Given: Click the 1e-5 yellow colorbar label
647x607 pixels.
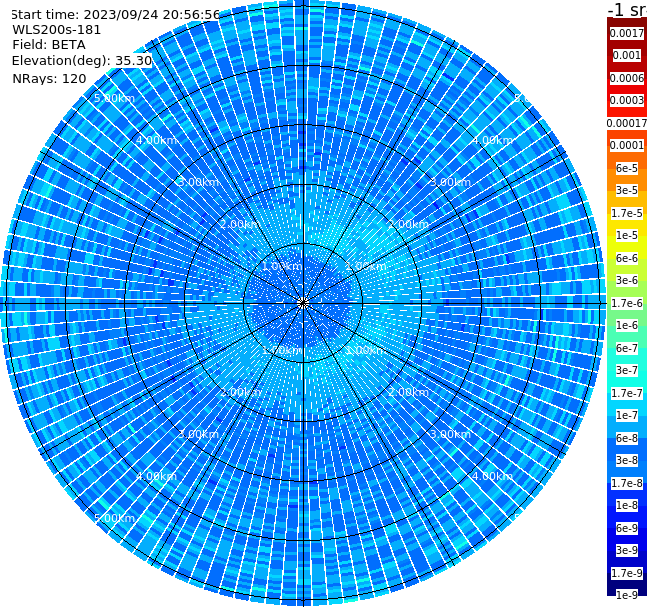Looking at the screenshot, I should point(627,235).
